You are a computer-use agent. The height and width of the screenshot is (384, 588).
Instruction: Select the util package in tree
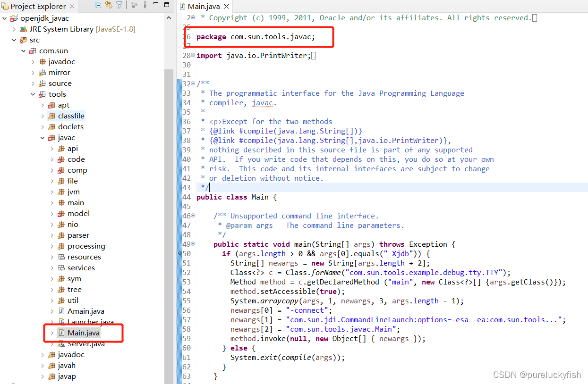(73, 301)
